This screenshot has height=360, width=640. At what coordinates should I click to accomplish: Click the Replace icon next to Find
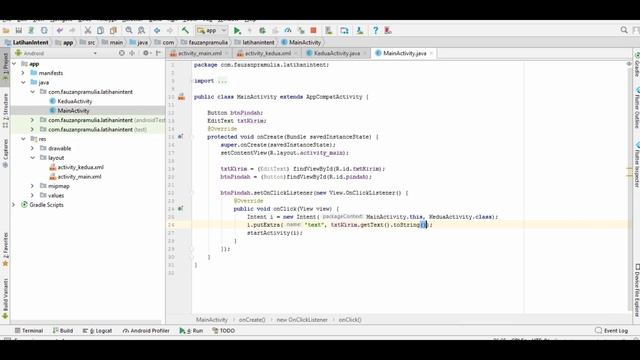click(x=141, y=31)
